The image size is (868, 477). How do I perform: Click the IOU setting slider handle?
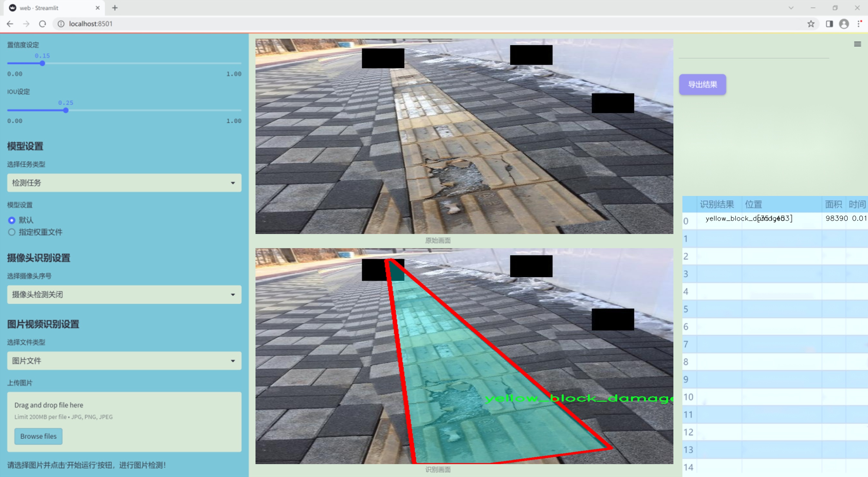tap(66, 110)
